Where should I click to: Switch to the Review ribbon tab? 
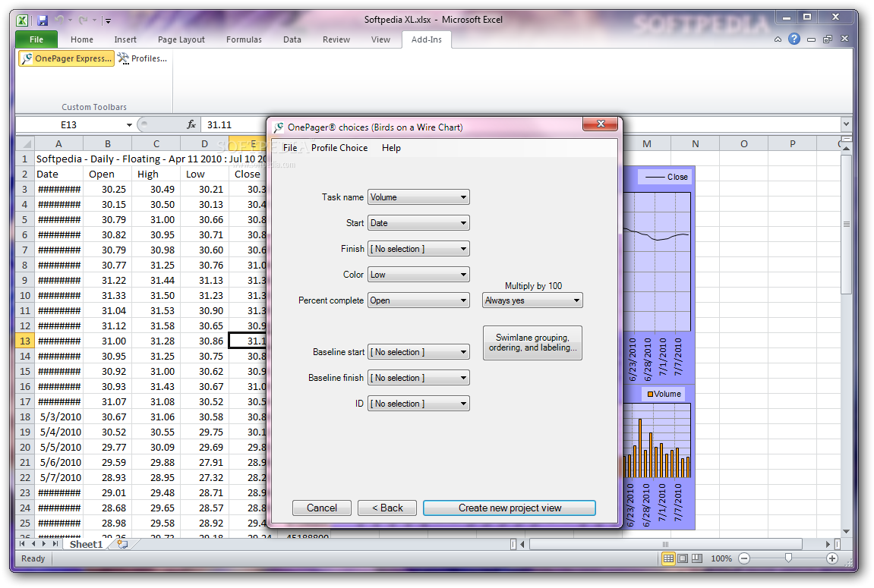click(x=336, y=39)
